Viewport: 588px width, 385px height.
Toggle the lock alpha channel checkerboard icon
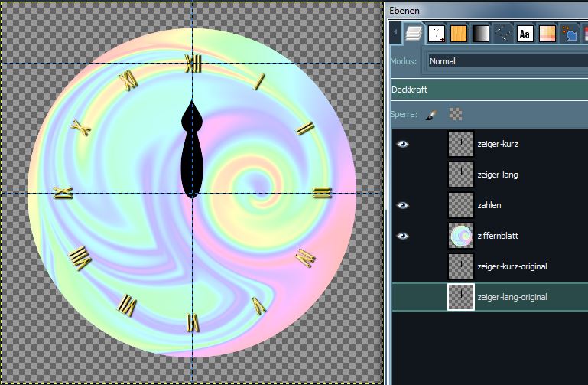pos(456,114)
